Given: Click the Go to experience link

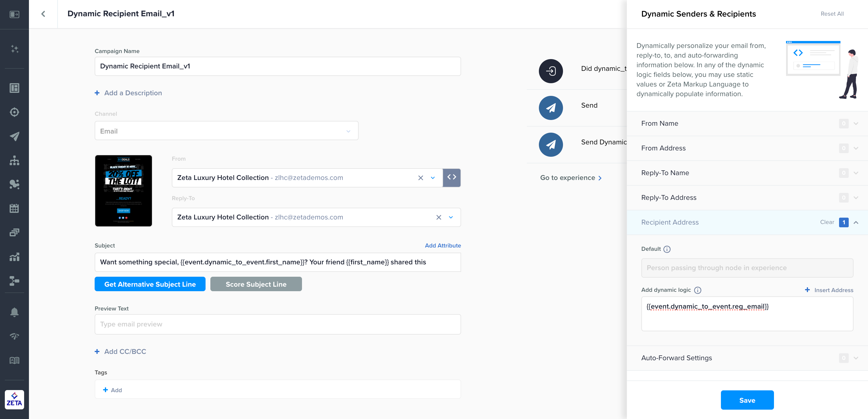Looking at the screenshot, I should pyautogui.click(x=571, y=178).
